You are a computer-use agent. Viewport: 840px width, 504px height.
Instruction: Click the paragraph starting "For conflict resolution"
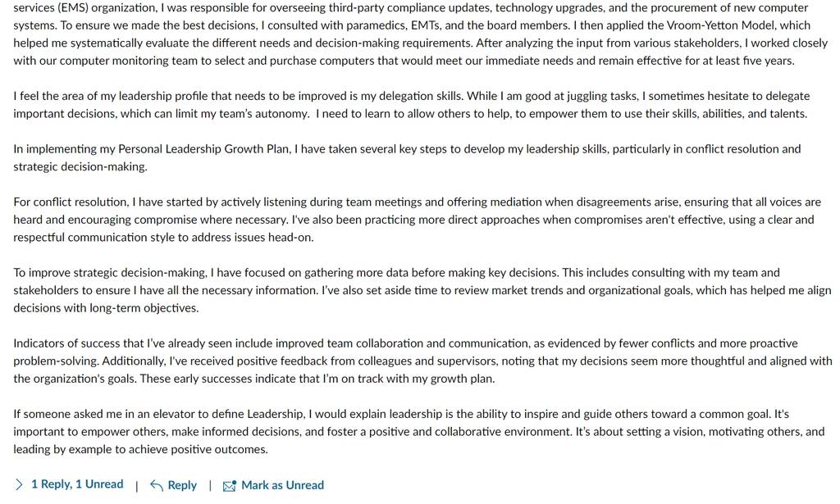417,220
